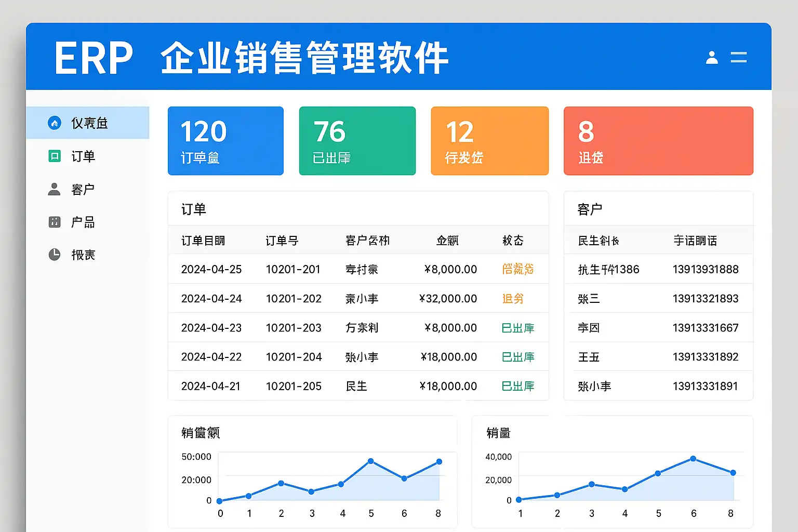Click the green 订单 sidebar icon
Screen dimensions: 798x532
[x=55, y=156]
